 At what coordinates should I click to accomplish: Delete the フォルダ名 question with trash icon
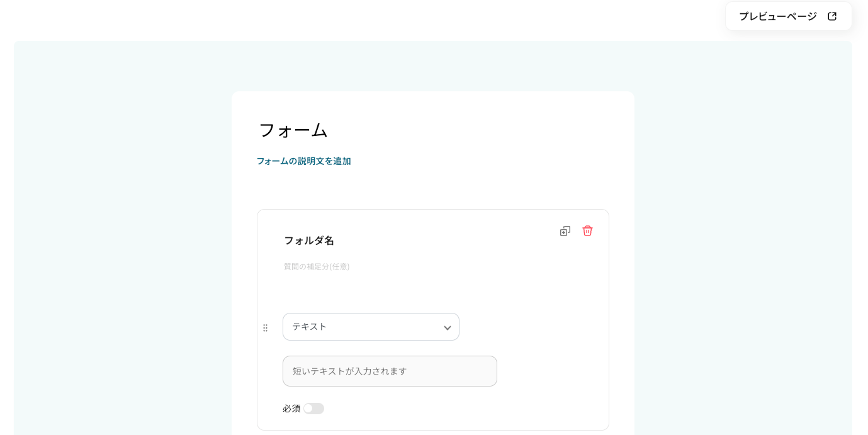tap(587, 231)
